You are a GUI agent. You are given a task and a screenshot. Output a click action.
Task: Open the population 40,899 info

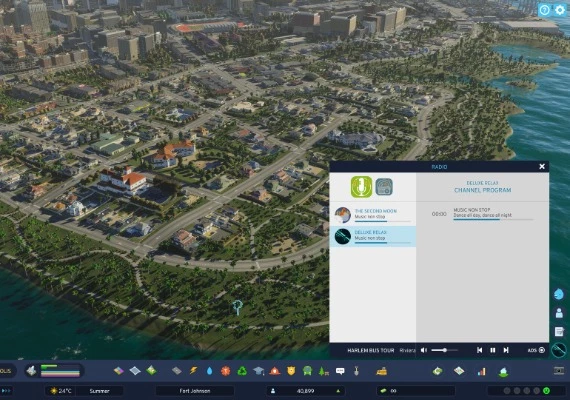pyautogui.click(x=305, y=391)
